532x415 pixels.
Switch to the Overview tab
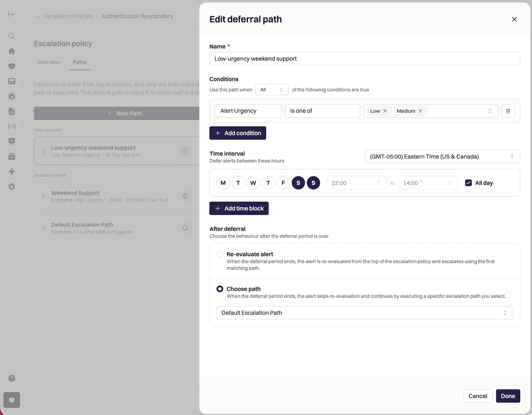coord(48,62)
